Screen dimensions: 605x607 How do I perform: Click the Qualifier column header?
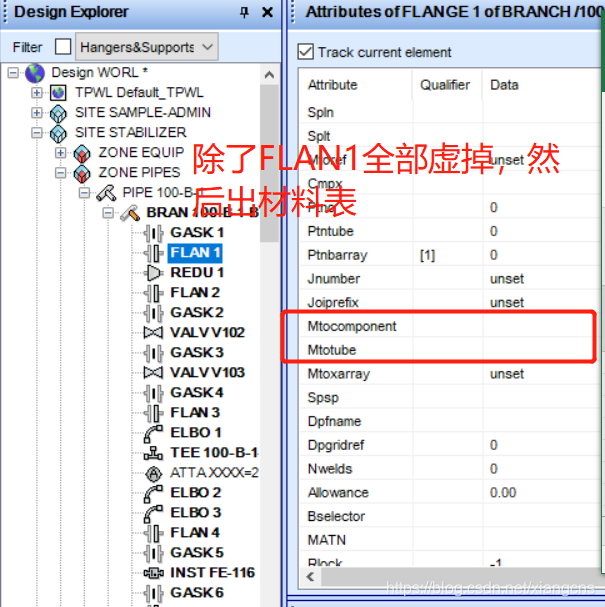(445, 85)
